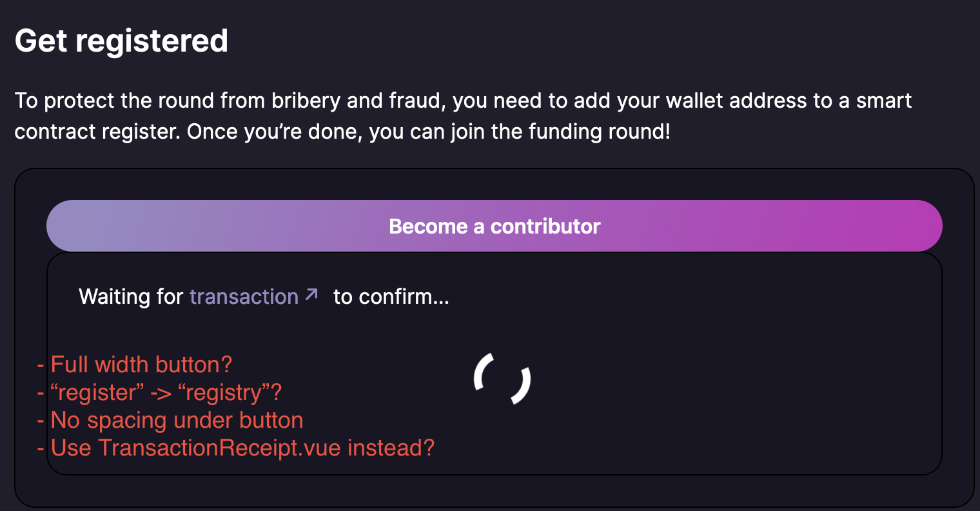Click the note reading Full width button?
The height and width of the screenshot is (511, 980).
pos(141,365)
